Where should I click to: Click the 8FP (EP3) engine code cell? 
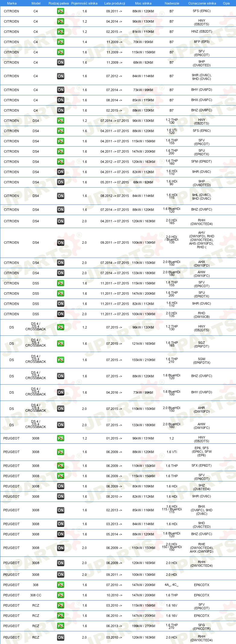pyautogui.click(x=202, y=42)
